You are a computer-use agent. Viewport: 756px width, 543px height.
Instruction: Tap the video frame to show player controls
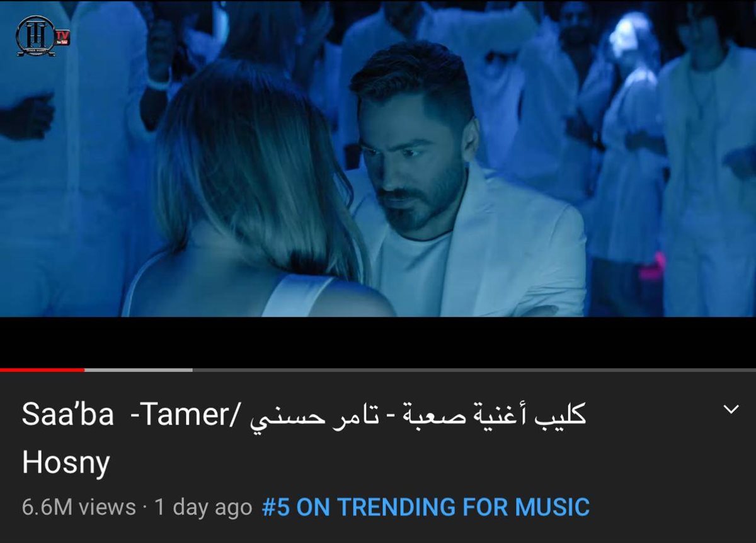point(378,159)
